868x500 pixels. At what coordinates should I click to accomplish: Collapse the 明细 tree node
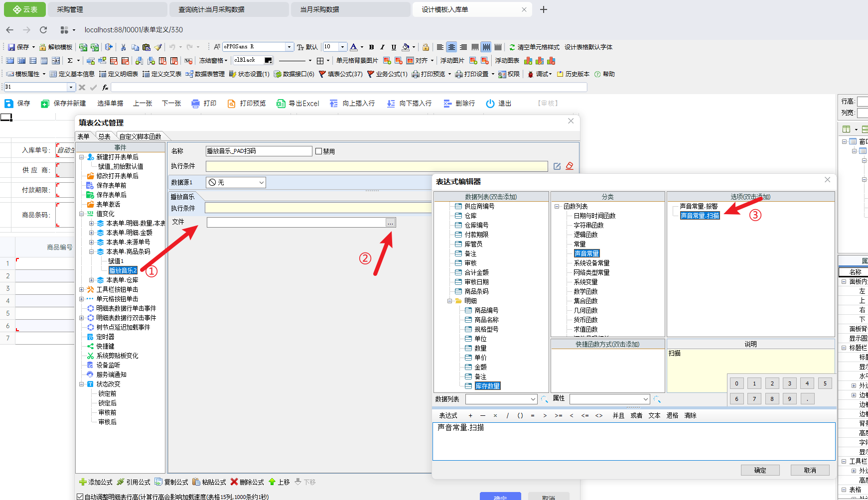(449, 301)
